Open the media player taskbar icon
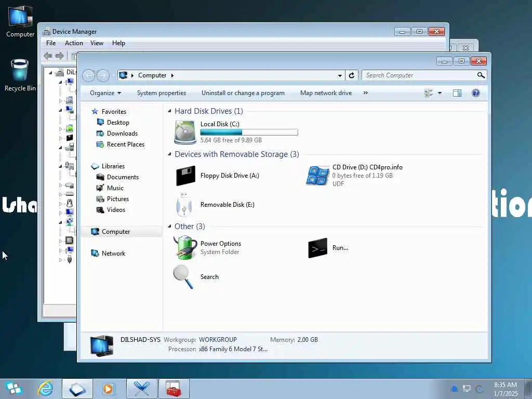This screenshot has height=399, width=532. [x=109, y=389]
